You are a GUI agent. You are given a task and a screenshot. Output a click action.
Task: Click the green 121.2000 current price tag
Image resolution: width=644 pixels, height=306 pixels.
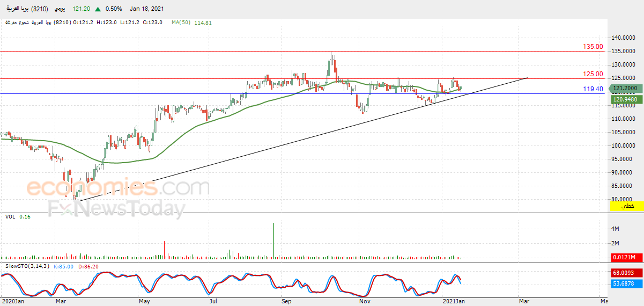[626, 88]
